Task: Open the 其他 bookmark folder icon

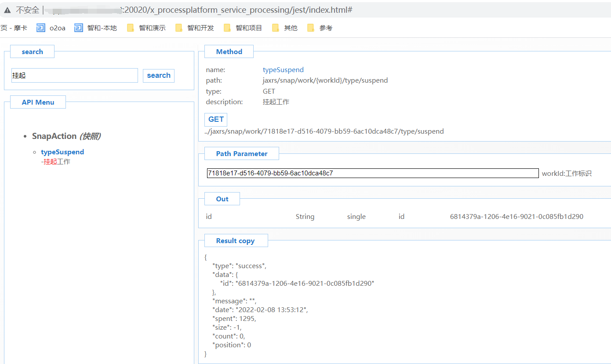Action: click(x=276, y=28)
